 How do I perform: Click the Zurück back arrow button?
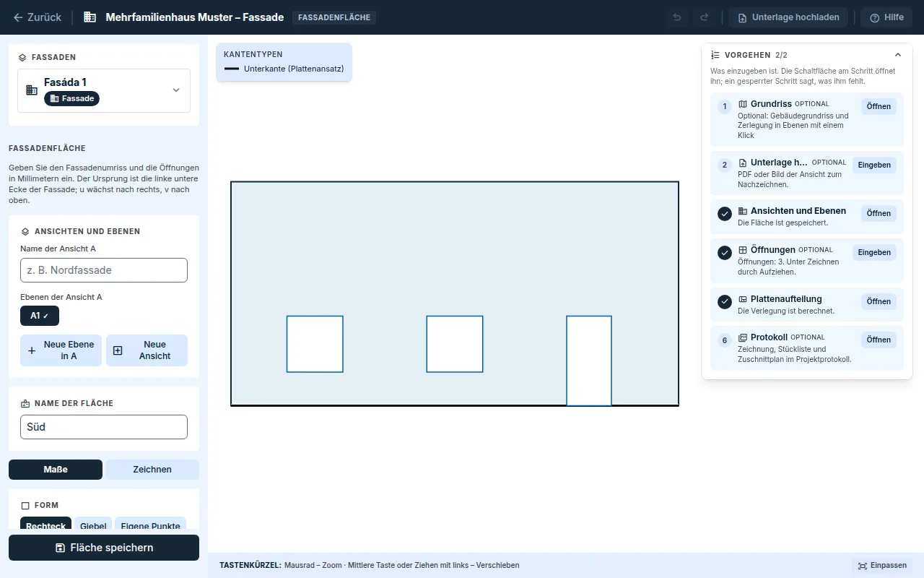pos(38,17)
